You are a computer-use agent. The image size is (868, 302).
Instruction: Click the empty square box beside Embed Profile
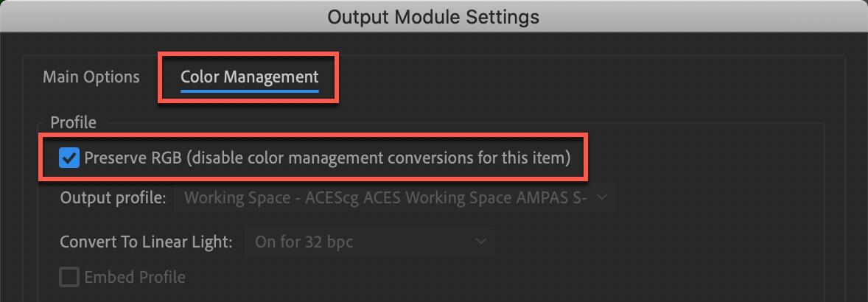pyautogui.click(x=69, y=277)
